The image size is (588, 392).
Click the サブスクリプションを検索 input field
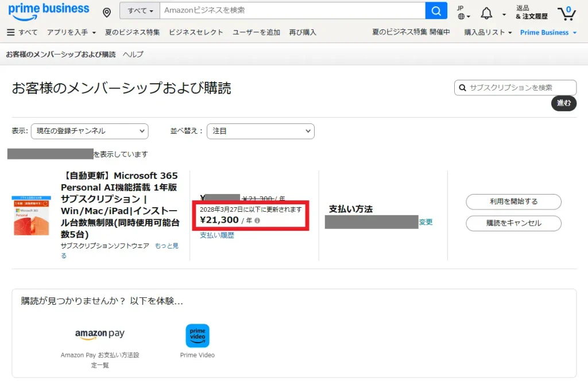tap(515, 88)
